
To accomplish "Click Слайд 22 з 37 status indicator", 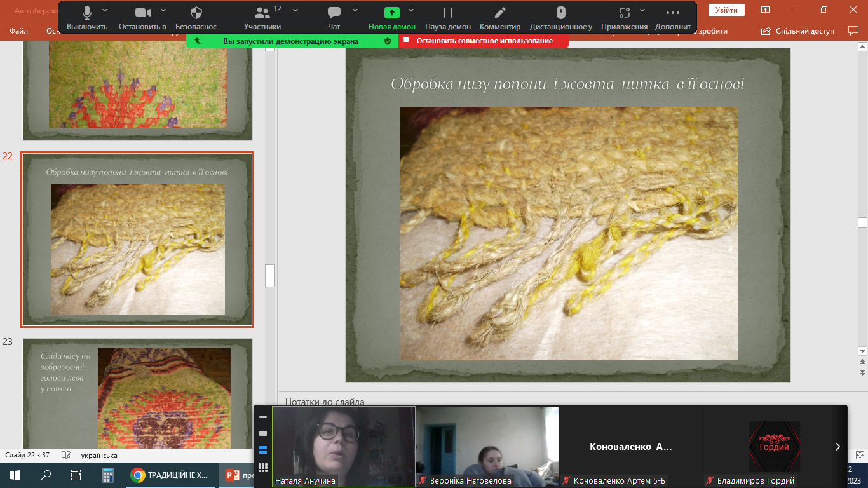I will pyautogui.click(x=27, y=456).
